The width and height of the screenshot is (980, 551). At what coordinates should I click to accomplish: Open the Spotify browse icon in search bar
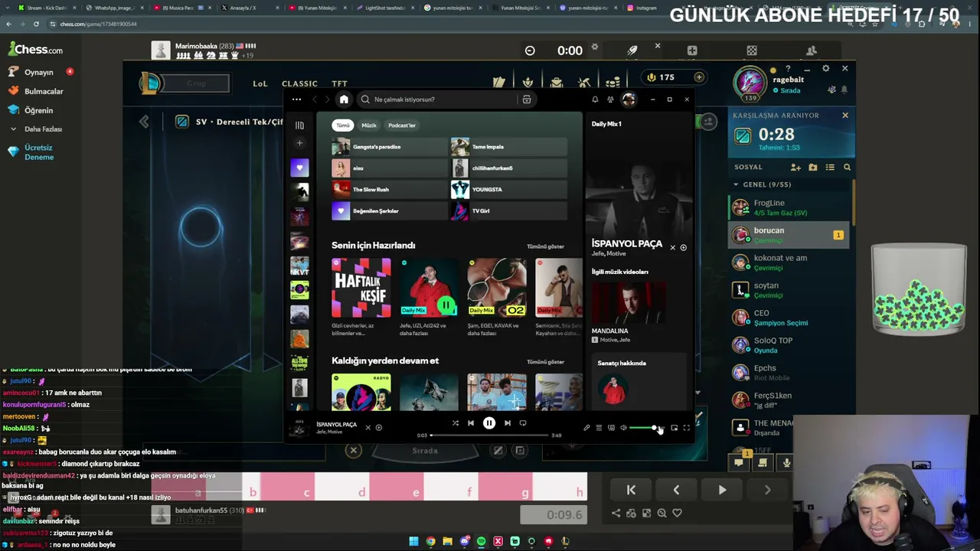pyautogui.click(x=527, y=99)
